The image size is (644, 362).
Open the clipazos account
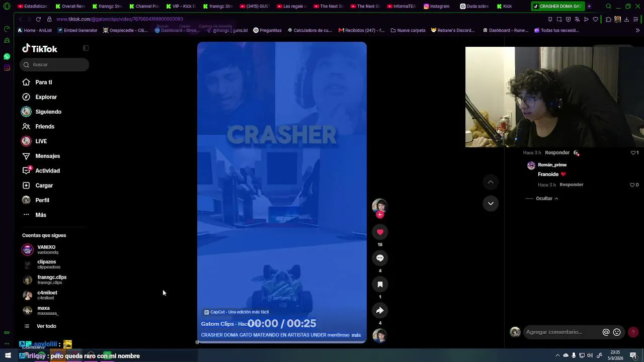(42, 264)
